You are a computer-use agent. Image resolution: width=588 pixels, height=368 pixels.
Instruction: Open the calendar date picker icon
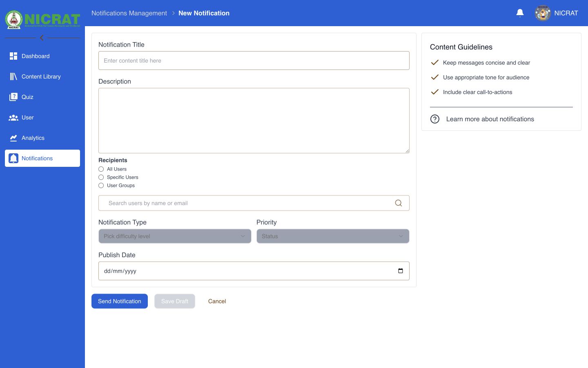click(x=401, y=271)
